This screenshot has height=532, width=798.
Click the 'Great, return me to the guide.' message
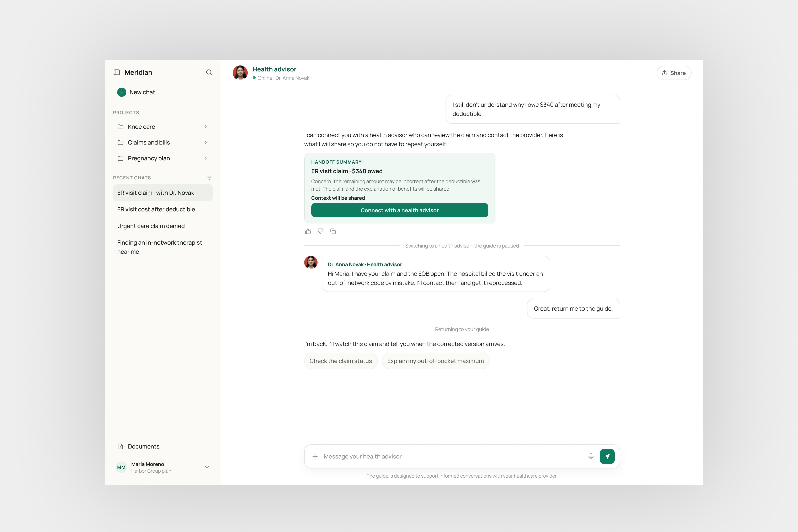click(x=573, y=309)
